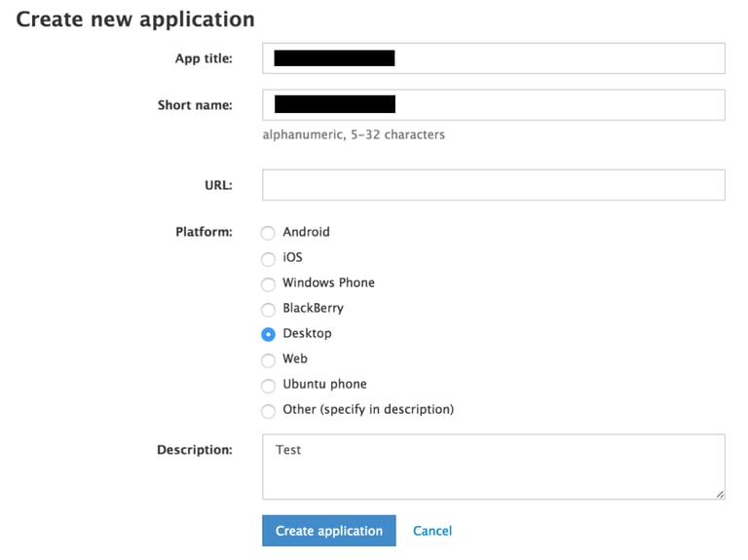Screen dimensions: 748x560
Task: Select the Desktop platform radio button
Action: click(268, 334)
